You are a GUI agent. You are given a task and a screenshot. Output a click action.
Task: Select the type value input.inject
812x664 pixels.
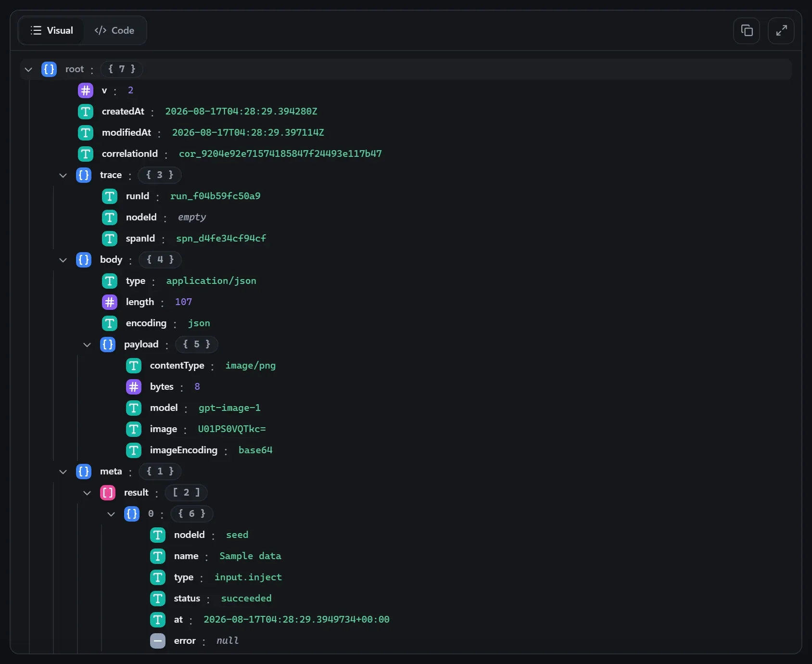248,577
